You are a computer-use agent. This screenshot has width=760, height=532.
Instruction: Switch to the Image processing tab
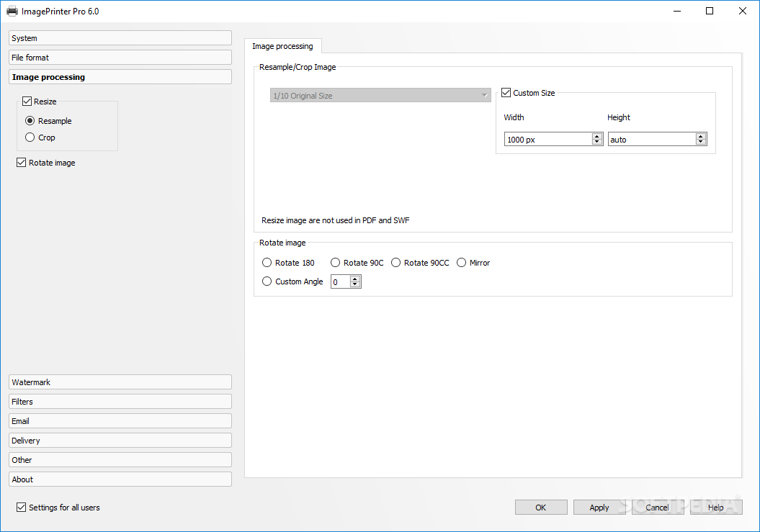[282, 46]
